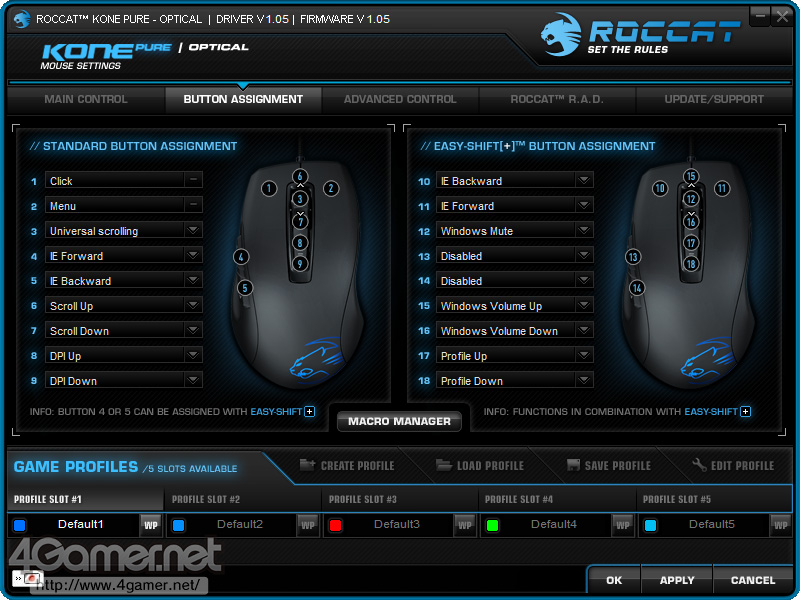This screenshot has width=800, height=600.
Task: Click green color swatch of Default4 profile
Action: click(x=492, y=525)
